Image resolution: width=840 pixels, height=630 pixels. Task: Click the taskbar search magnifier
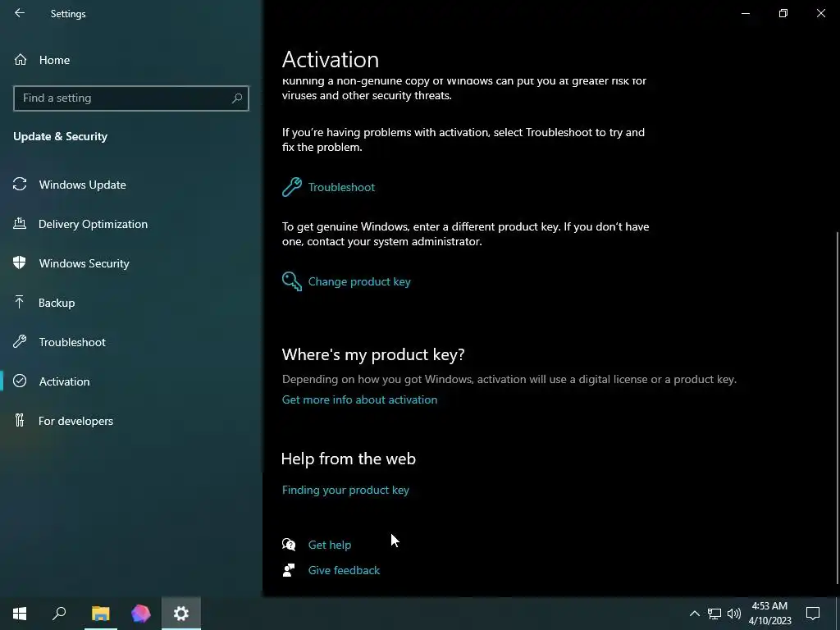pyautogui.click(x=59, y=614)
